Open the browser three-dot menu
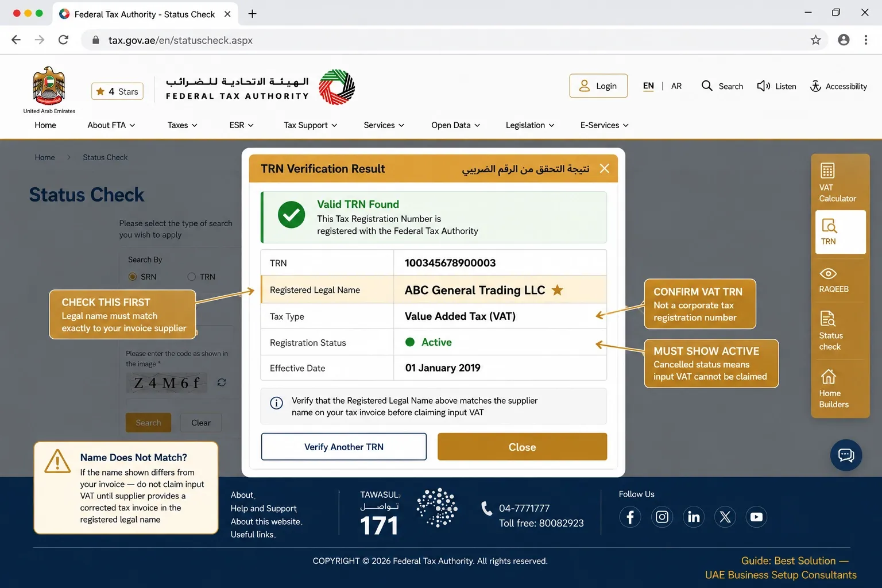The height and width of the screenshot is (588, 882). point(866,40)
